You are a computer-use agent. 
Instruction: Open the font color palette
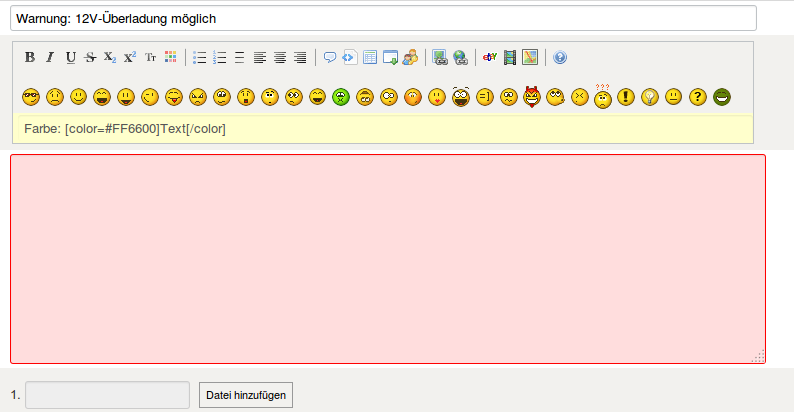pos(170,58)
